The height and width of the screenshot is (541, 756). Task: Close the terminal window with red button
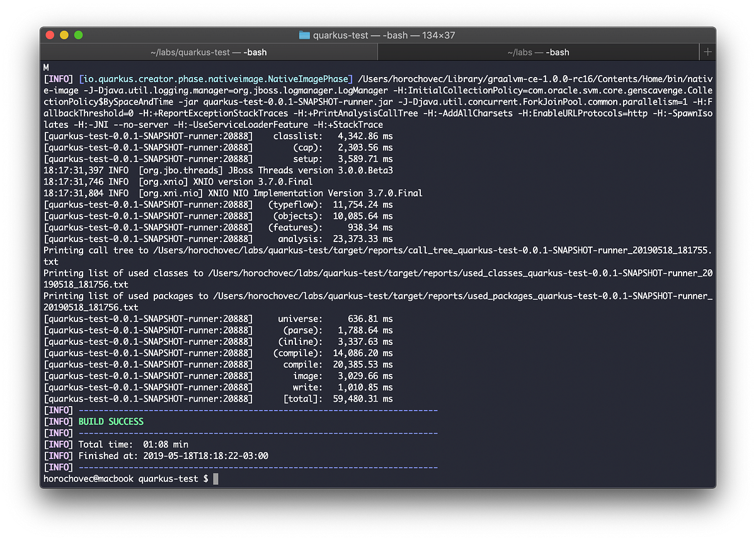coord(50,35)
